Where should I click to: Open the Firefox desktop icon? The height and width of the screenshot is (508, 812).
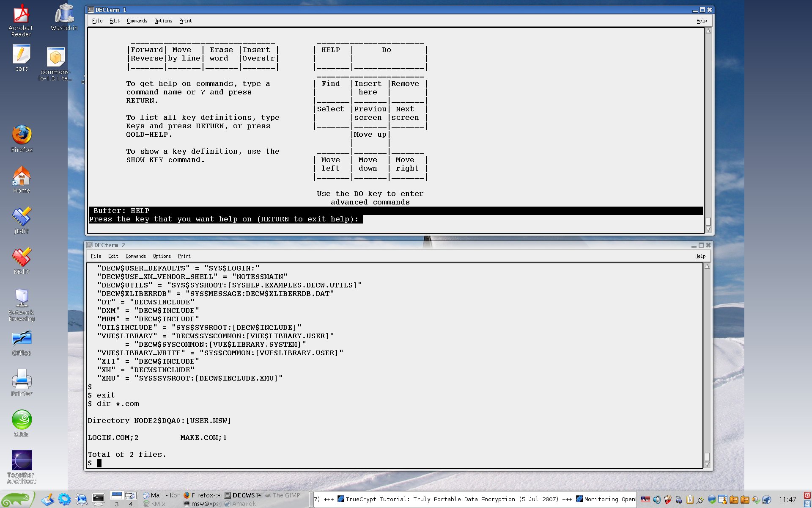(22, 135)
